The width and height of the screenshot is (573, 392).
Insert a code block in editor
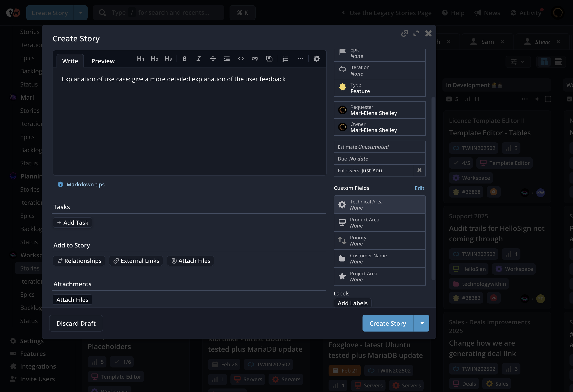(x=269, y=59)
